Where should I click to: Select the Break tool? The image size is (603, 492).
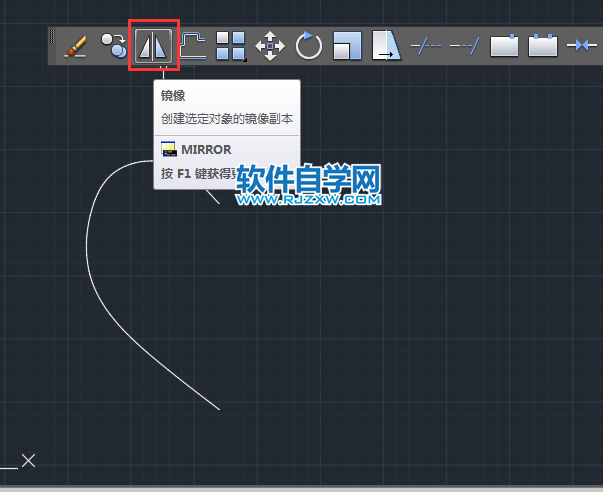pos(542,45)
